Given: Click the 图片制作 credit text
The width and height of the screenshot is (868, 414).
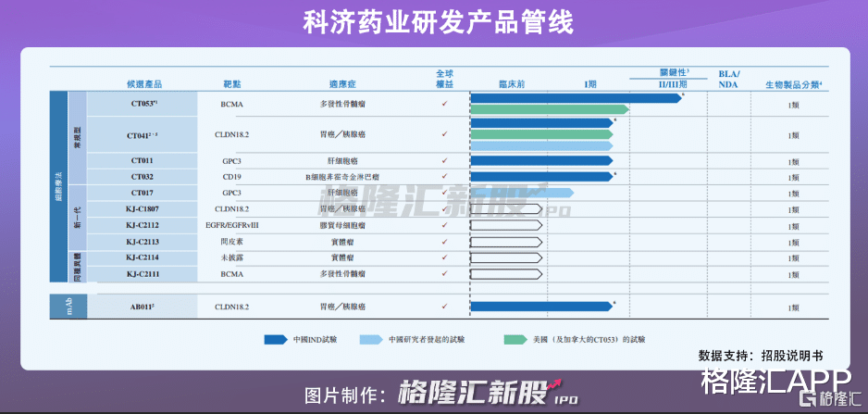Looking at the screenshot, I should tap(346, 395).
